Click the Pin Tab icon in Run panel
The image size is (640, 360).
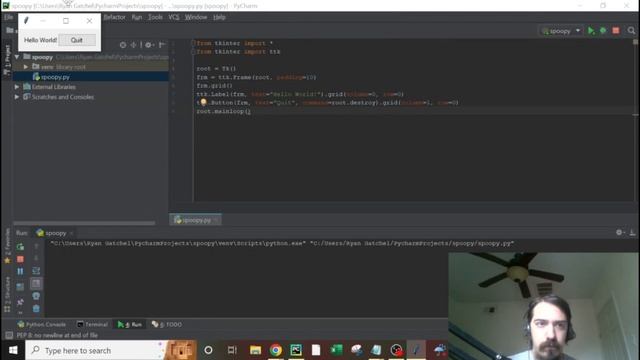20,302
